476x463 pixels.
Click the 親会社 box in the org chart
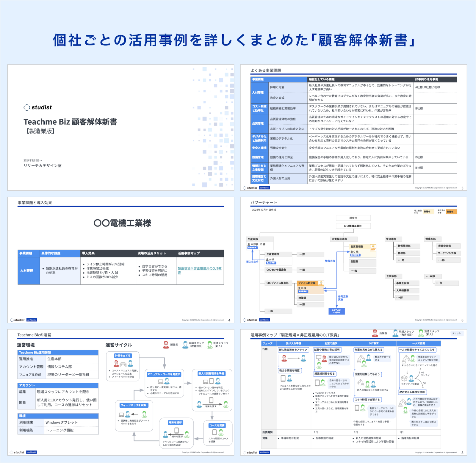pyautogui.click(x=353, y=218)
